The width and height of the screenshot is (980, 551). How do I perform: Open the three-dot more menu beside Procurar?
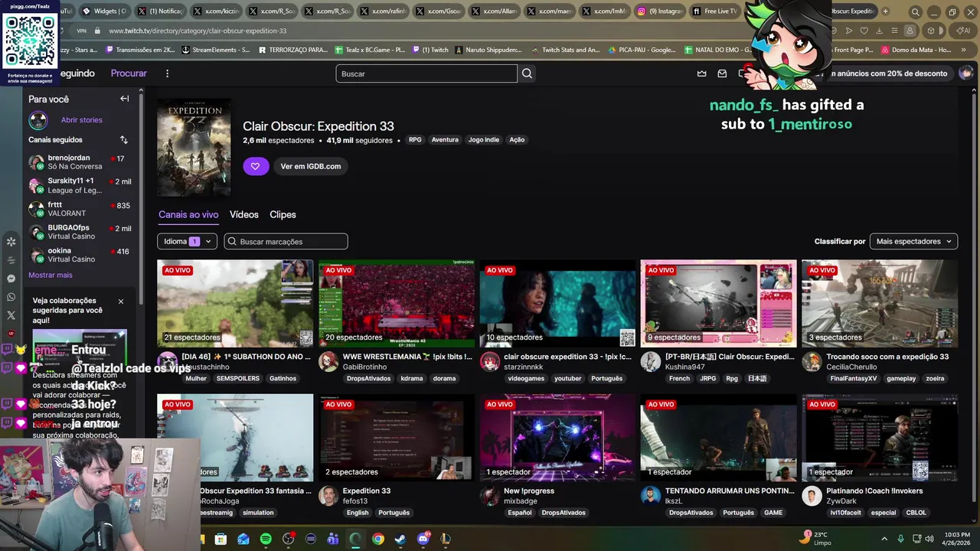coord(167,73)
